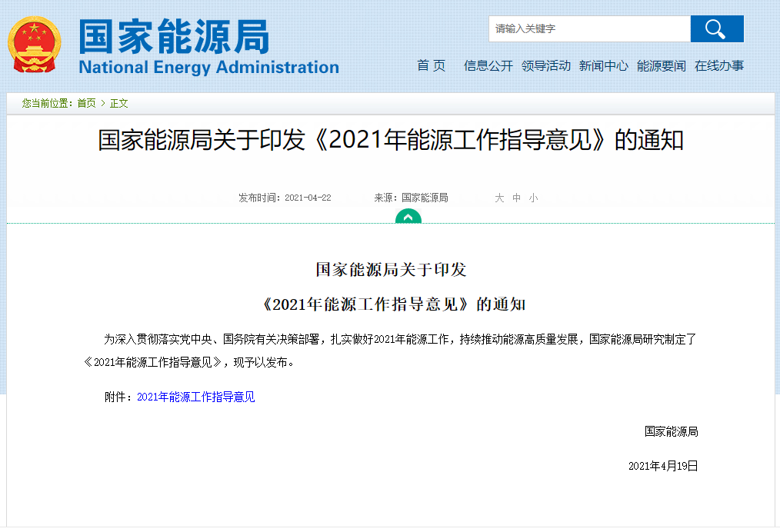780x532 pixels.
Task: Open the 领导活动 menu item
Action: click(x=545, y=65)
